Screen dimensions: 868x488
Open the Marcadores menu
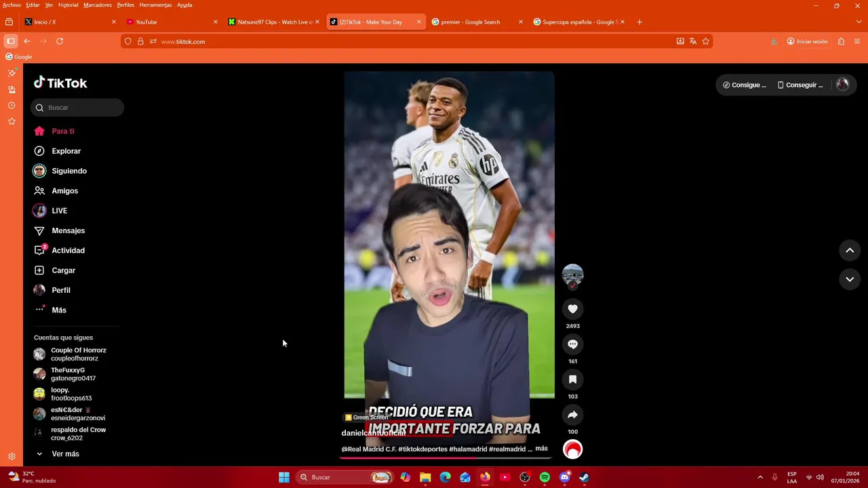click(x=98, y=5)
